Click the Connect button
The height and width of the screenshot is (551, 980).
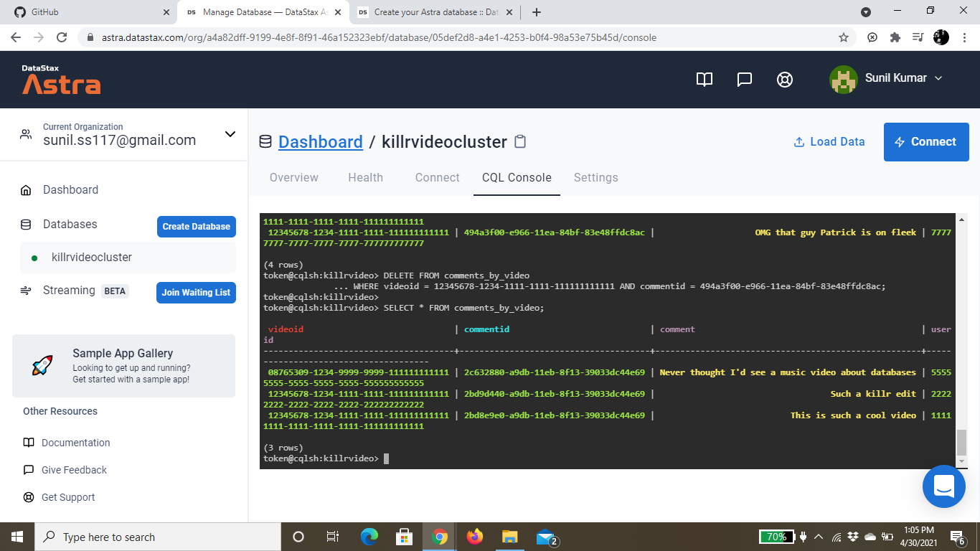926,141
